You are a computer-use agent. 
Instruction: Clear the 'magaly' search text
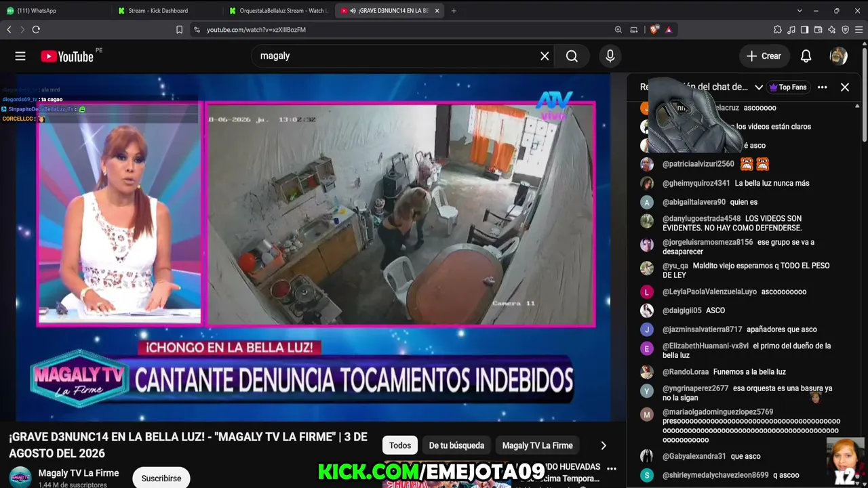(x=545, y=56)
